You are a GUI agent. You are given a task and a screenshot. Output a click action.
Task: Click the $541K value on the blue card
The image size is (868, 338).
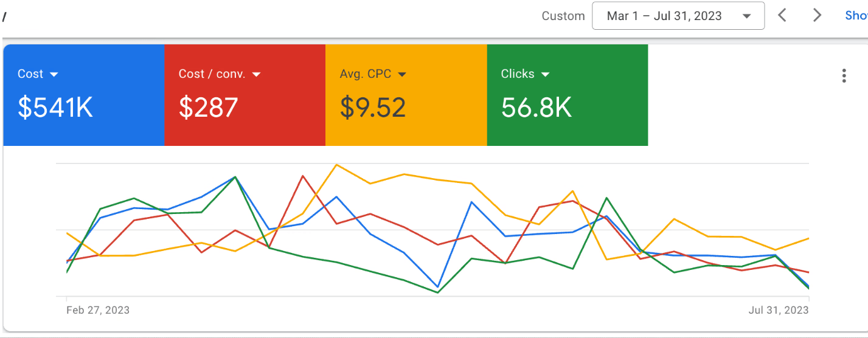[x=55, y=108]
